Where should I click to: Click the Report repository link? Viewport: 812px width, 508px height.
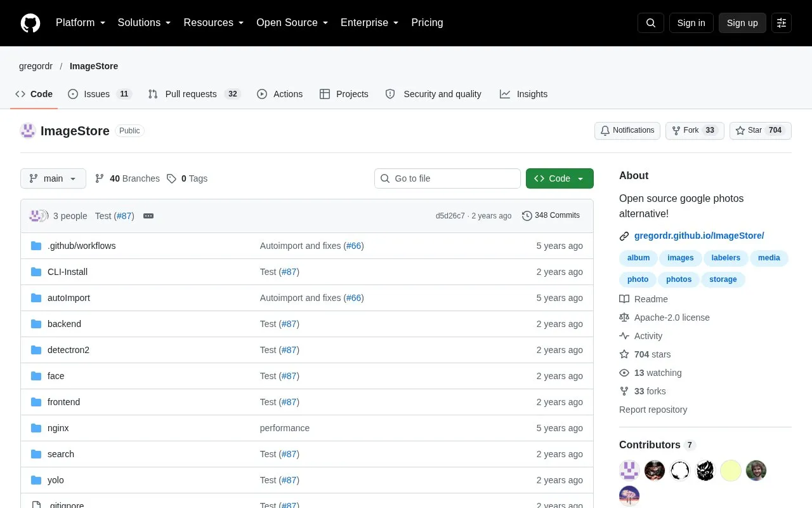pyautogui.click(x=653, y=410)
